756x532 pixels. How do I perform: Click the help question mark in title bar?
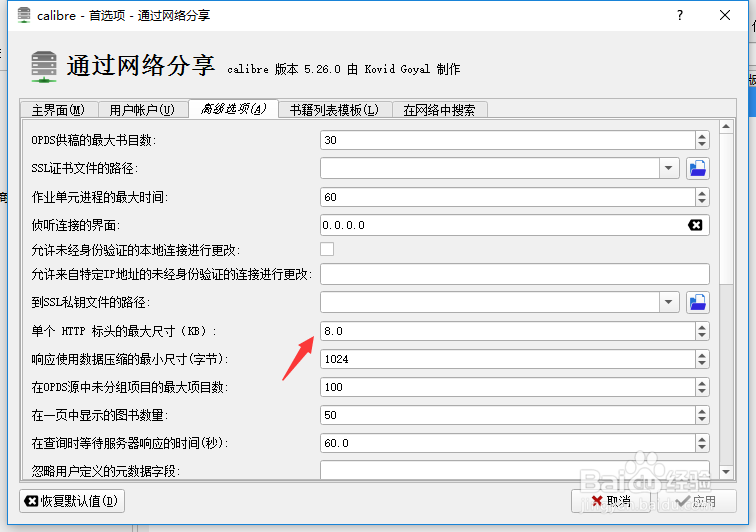click(680, 15)
